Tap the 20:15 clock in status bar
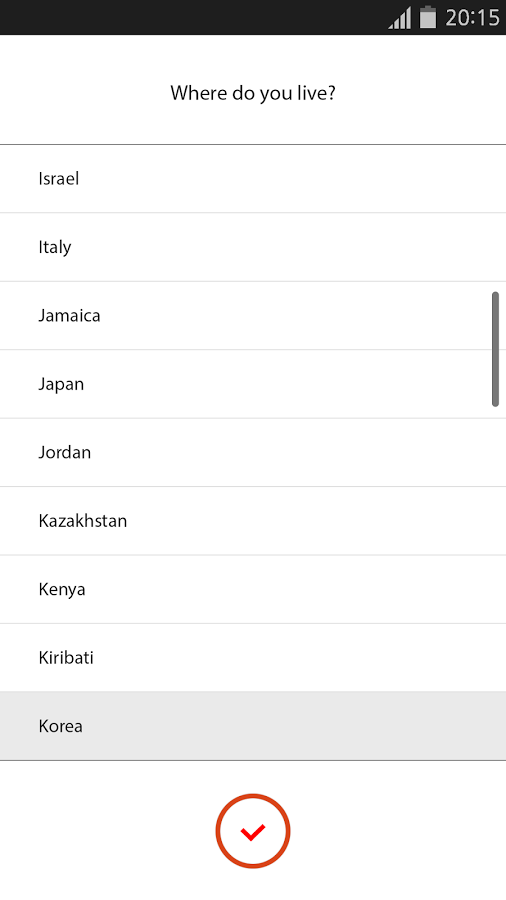This screenshot has height=900, width=506. (472, 18)
